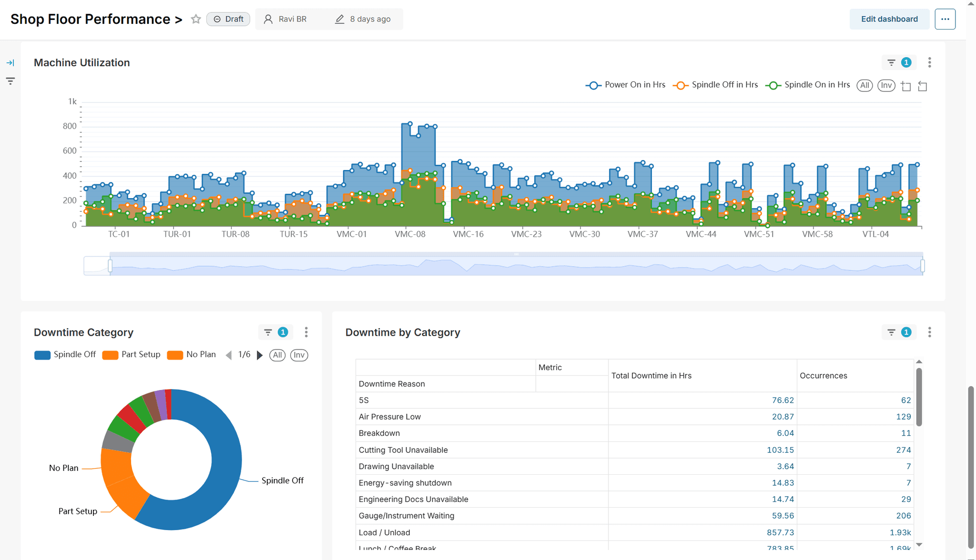Open Machine Utilization three-dot menu
This screenshot has width=976, height=560.
[929, 62]
